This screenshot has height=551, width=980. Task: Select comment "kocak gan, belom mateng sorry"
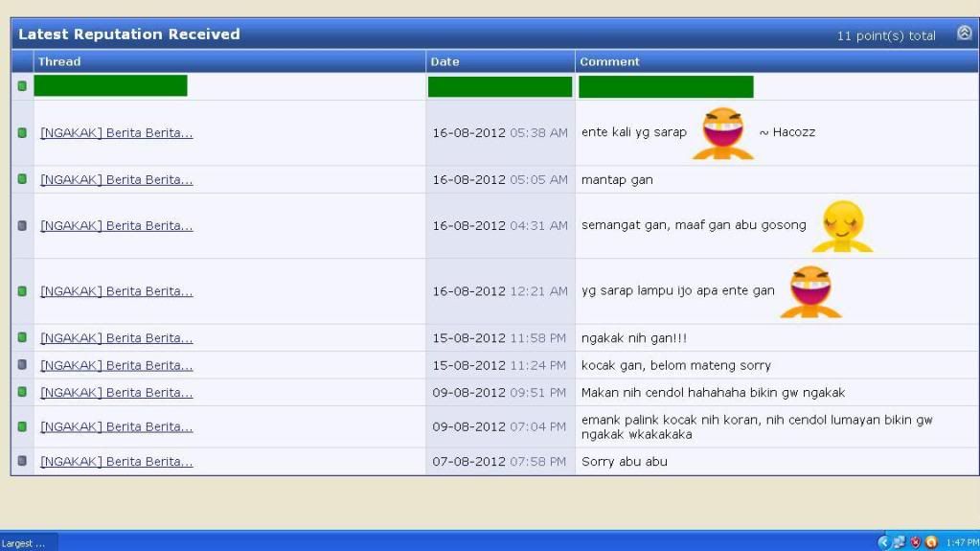pyautogui.click(x=675, y=365)
